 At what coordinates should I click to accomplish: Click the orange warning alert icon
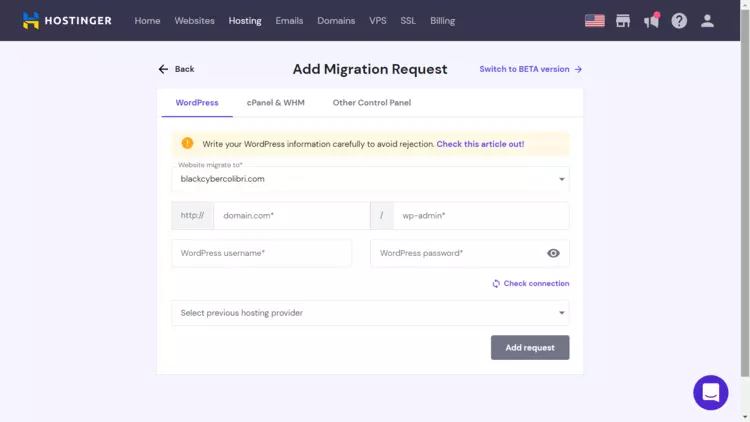point(188,143)
